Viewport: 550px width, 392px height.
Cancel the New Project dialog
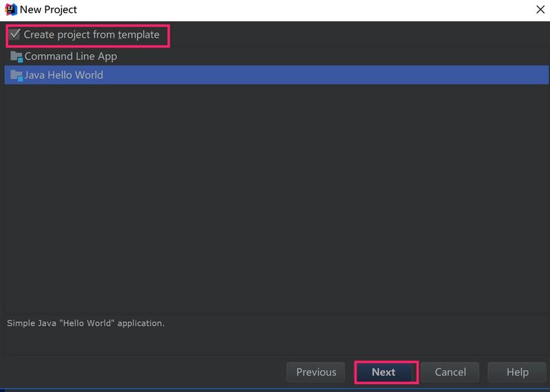coord(450,372)
